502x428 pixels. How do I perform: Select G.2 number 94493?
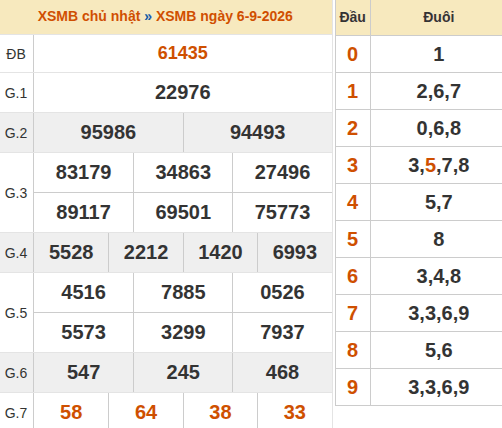point(258,132)
